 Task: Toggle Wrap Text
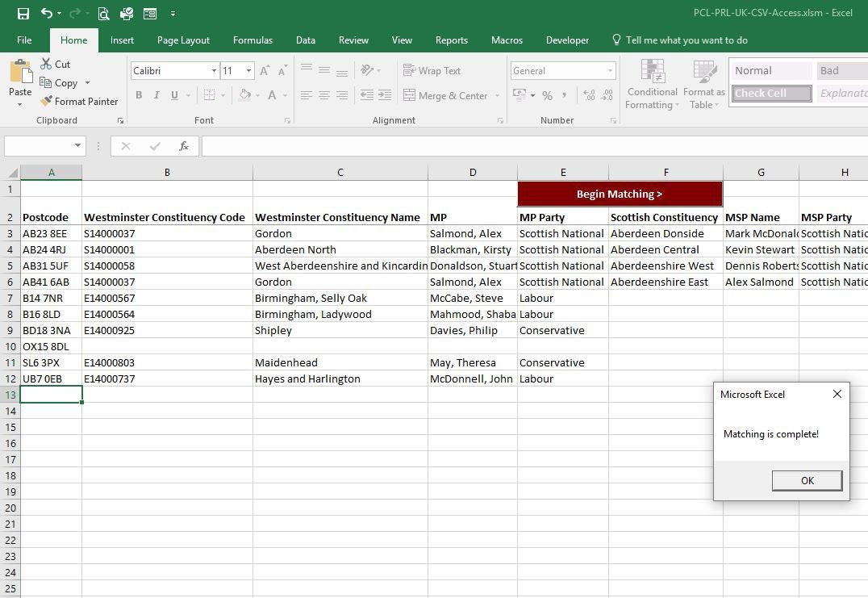point(432,70)
